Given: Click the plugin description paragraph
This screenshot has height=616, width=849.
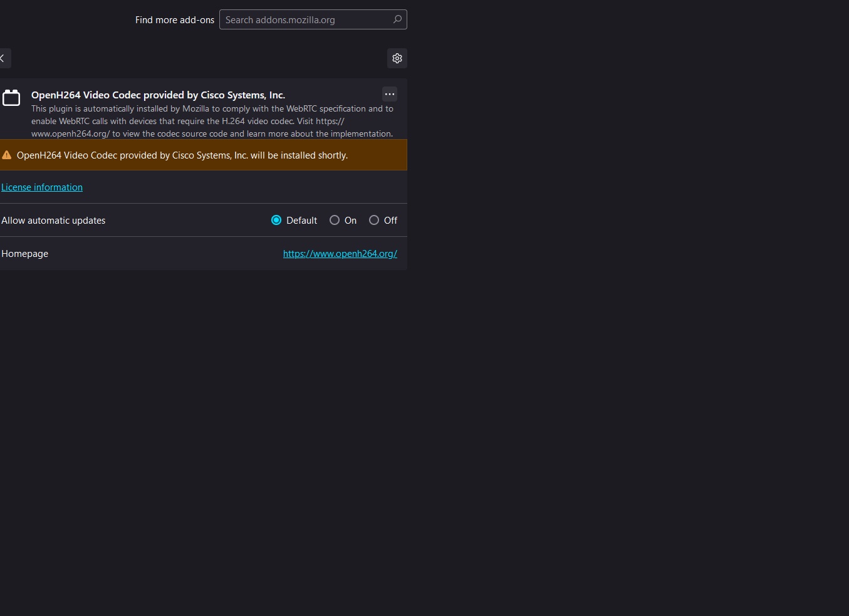Looking at the screenshot, I should pos(212,121).
